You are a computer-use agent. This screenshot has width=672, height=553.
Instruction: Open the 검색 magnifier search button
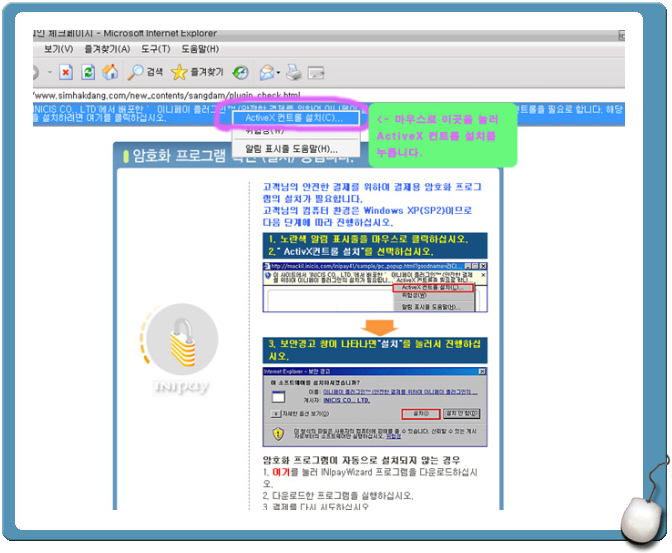pos(145,72)
